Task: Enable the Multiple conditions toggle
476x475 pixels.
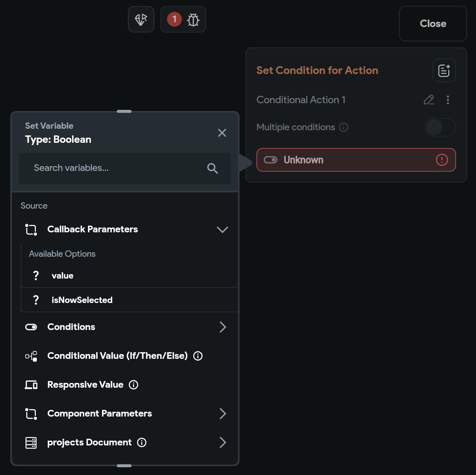Action: (x=440, y=127)
